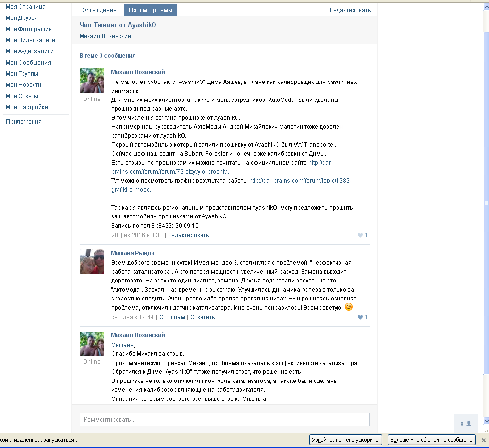Viewport: 489px width, 448px height.
Task: Click avatar on third message
Action: (x=92, y=344)
